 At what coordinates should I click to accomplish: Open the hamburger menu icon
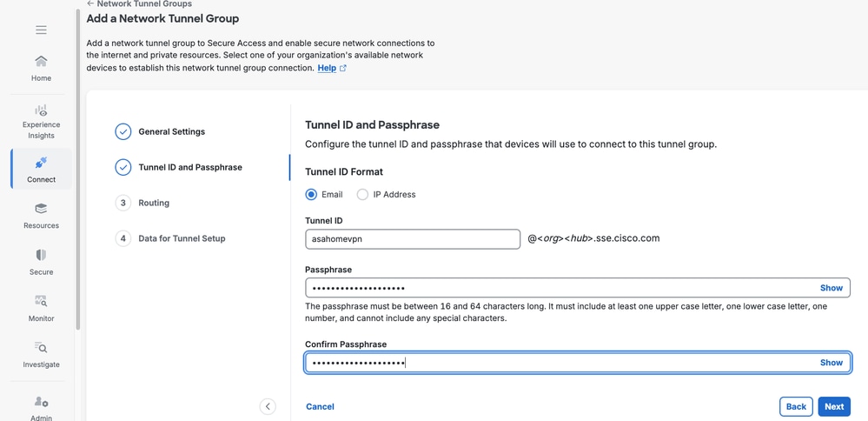pos(41,30)
